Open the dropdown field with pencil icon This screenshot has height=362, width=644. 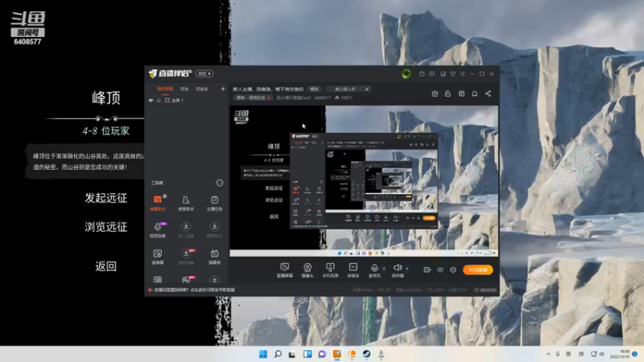[x=349, y=88]
